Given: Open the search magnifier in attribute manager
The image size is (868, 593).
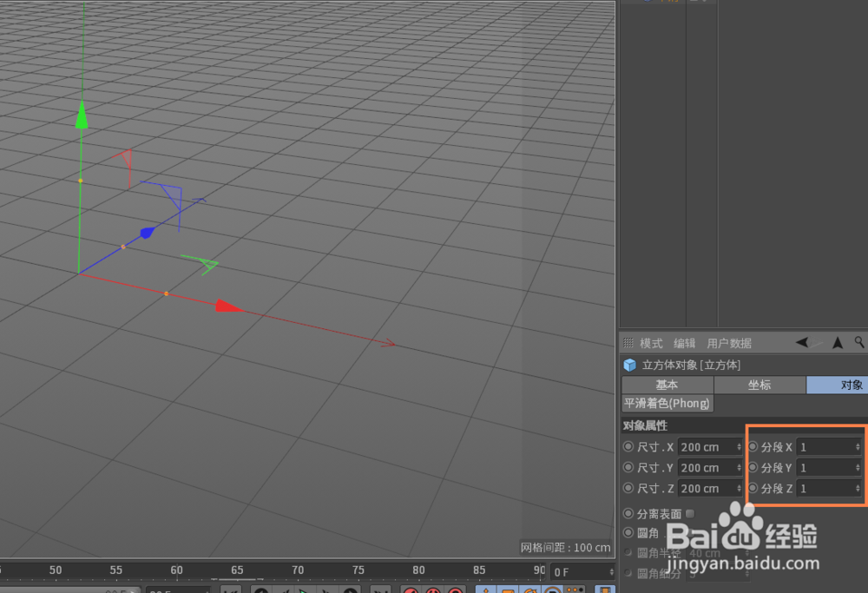Looking at the screenshot, I should (x=859, y=342).
